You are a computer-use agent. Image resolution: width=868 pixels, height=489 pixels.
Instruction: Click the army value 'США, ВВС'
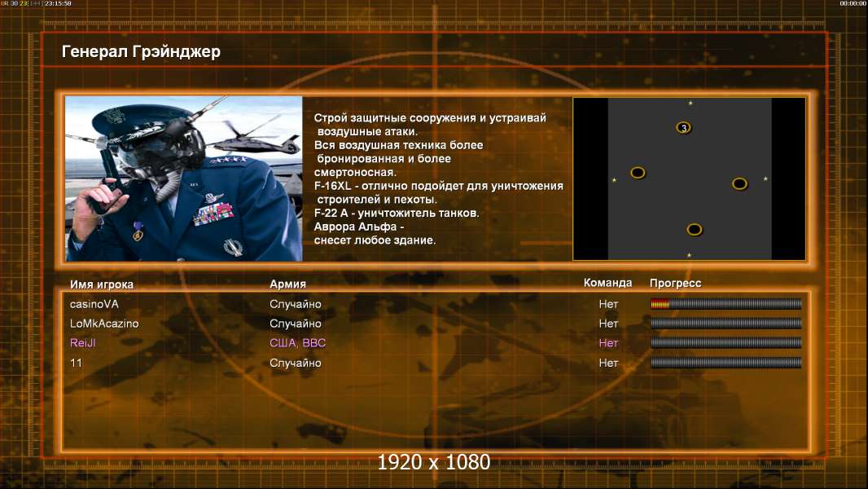coord(298,343)
